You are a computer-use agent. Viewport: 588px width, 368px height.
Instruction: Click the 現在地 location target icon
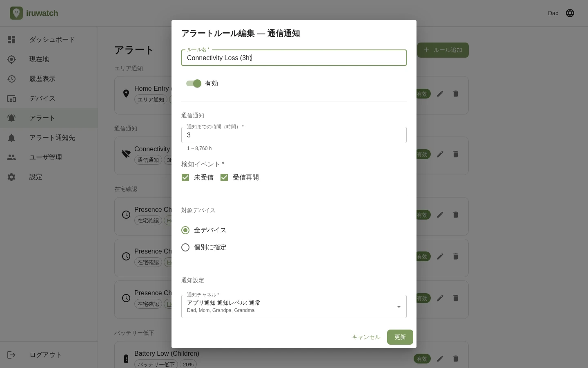point(11,59)
